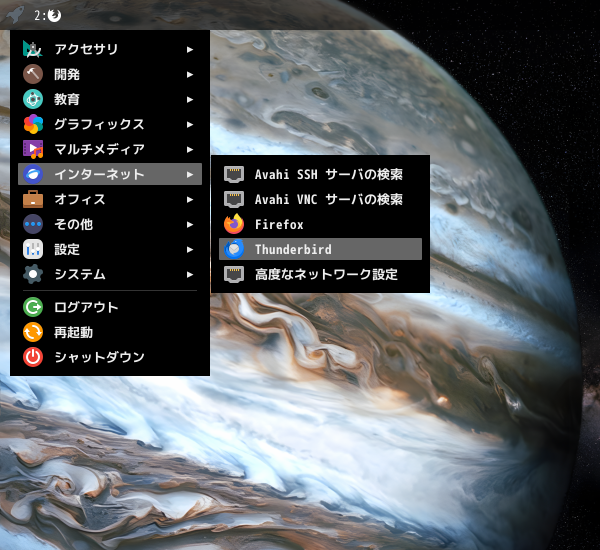Expand the 設定 submenu arrow
This screenshot has height=550, width=600.
[x=190, y=250]
